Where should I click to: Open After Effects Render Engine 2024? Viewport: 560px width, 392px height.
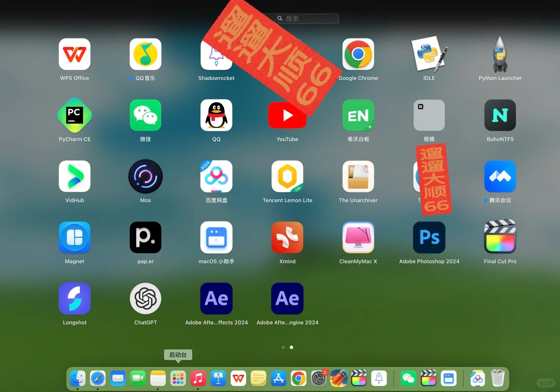[287, 298]
